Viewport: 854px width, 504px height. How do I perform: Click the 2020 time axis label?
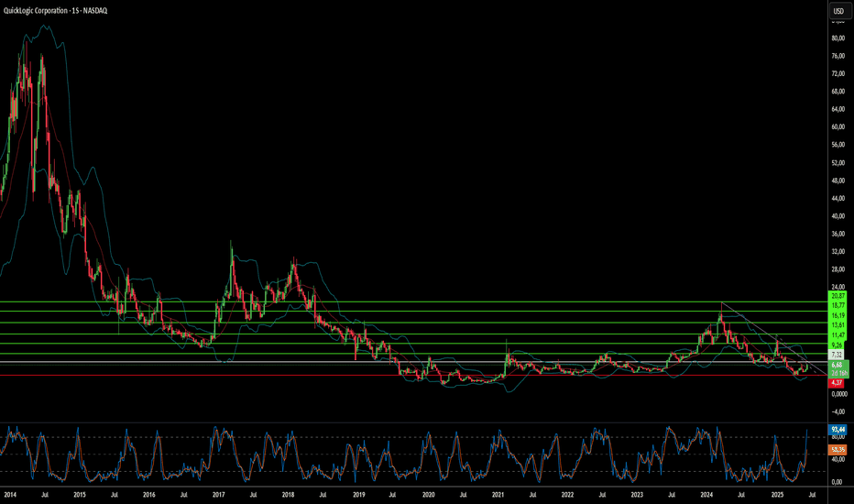click(x=428, y=495)
